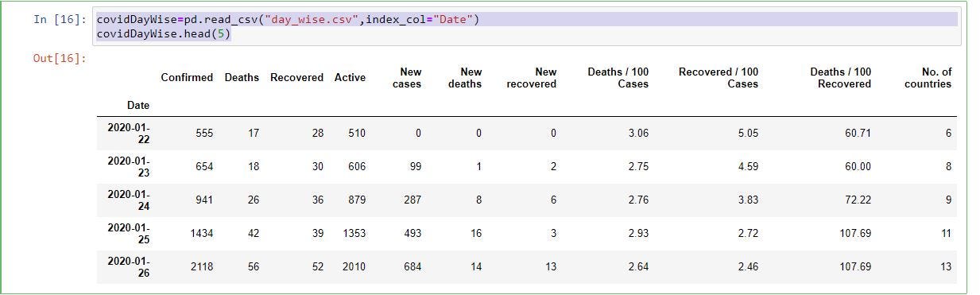Click New cases value 99
Image resolution: width=980 pixels, height=295 pixels.
[415, 167]
